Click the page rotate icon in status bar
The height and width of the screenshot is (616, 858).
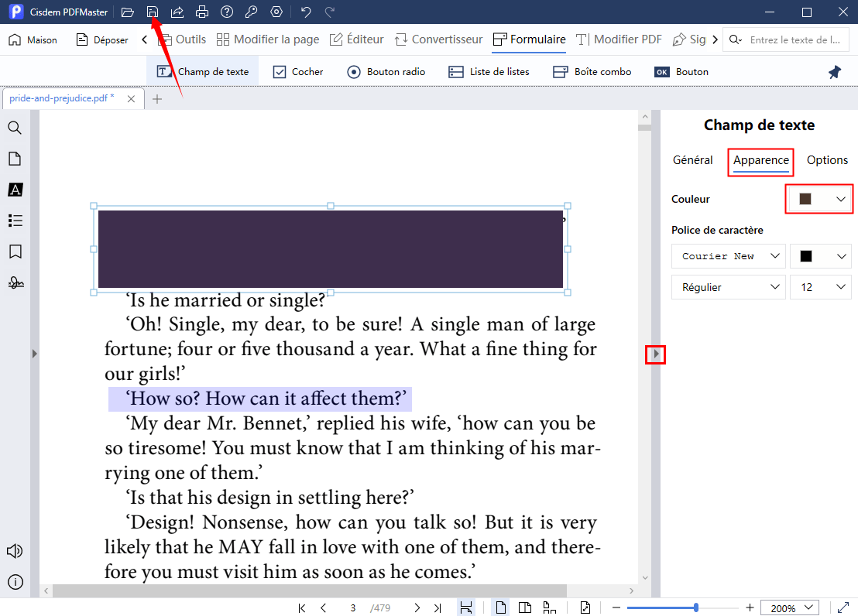click(585, 607)
